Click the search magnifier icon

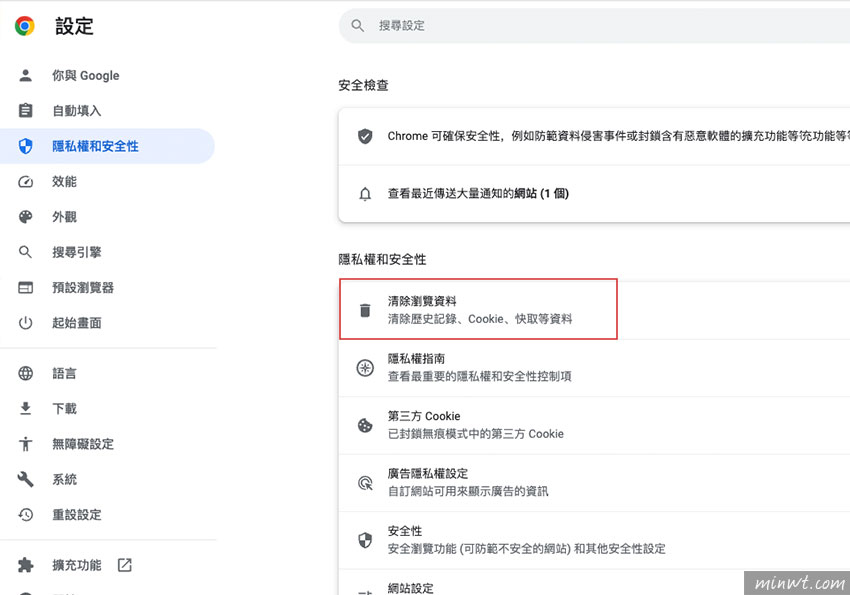tap(358, 26)
